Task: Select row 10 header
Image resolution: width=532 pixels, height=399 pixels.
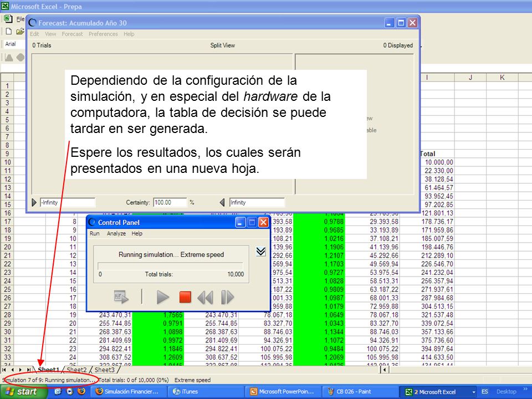Action: tap(7, 162)
